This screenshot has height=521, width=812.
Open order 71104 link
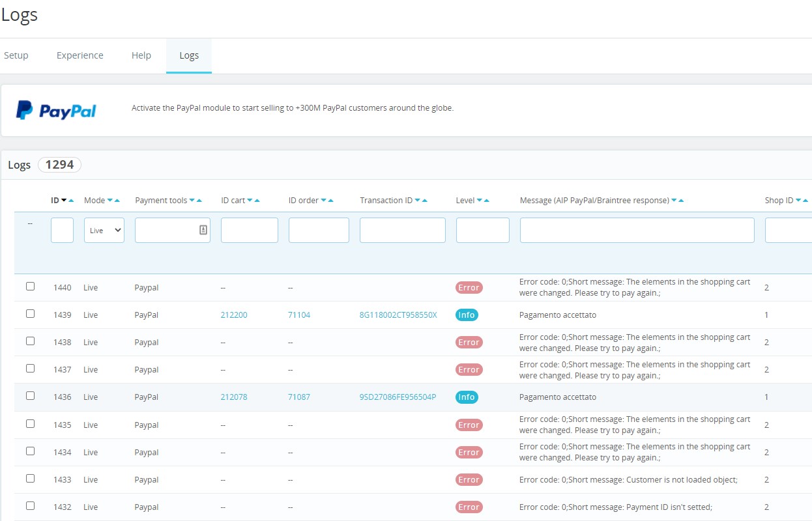(x=299, y=315)
